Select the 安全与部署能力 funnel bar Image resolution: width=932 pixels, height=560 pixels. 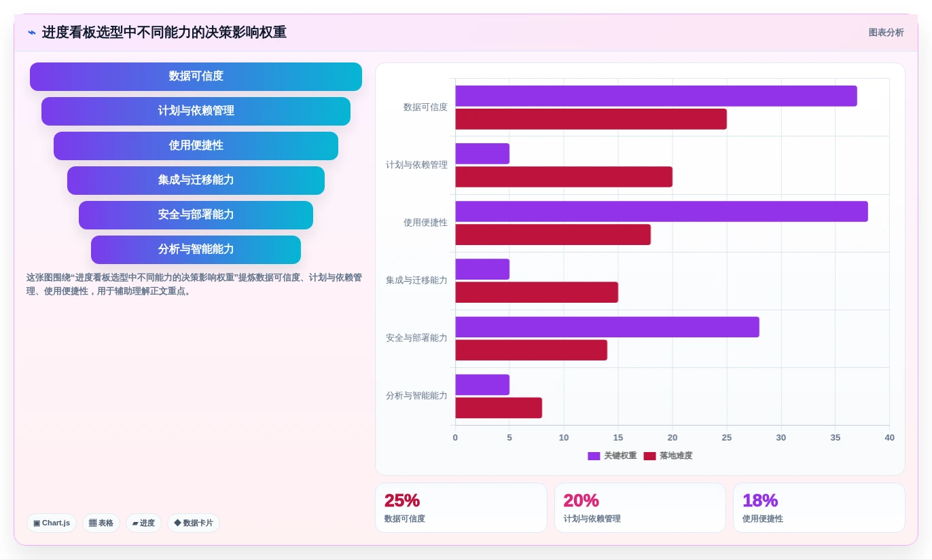click(x=196, y=215)
